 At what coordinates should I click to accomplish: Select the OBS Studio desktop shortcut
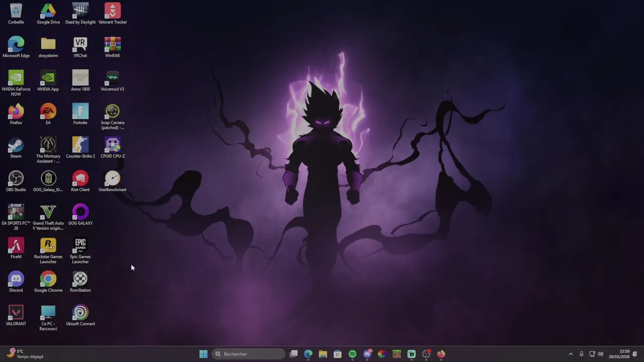[x=16, y=181]
